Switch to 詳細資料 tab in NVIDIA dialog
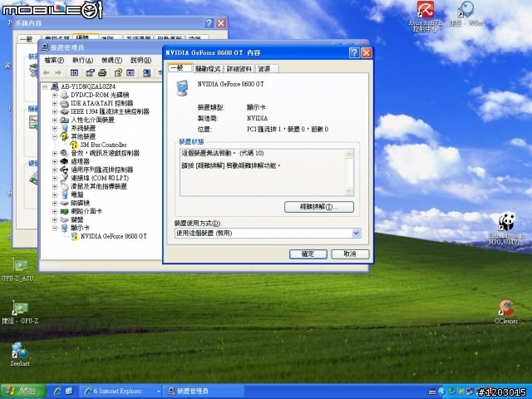 (239, 69)
